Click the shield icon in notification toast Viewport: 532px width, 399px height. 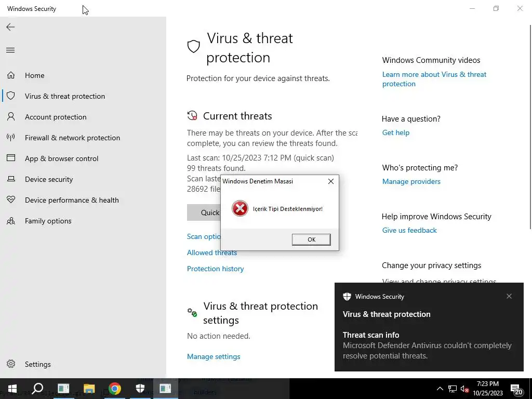coord(347,297)
